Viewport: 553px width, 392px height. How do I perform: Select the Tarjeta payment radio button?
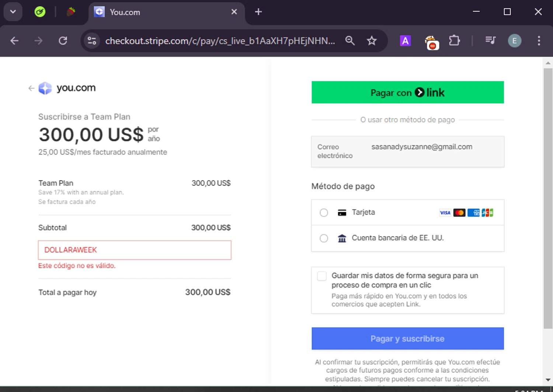[324, 213]
